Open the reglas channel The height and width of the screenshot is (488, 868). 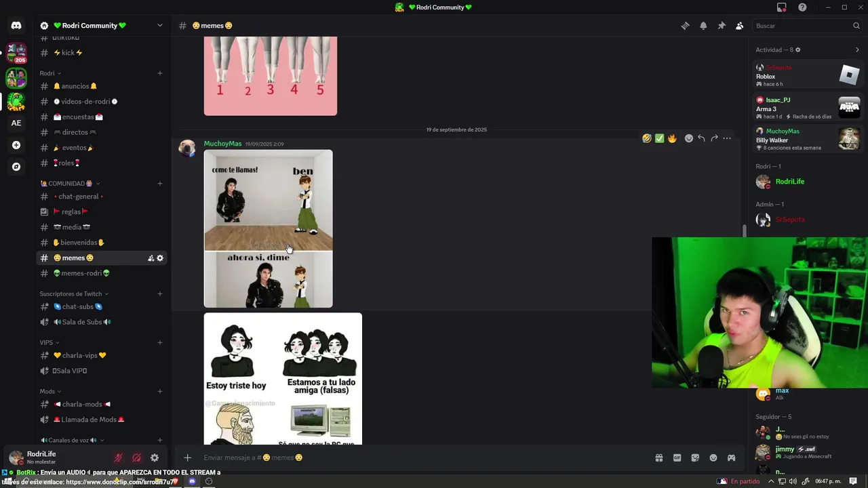tap(102, 211)
